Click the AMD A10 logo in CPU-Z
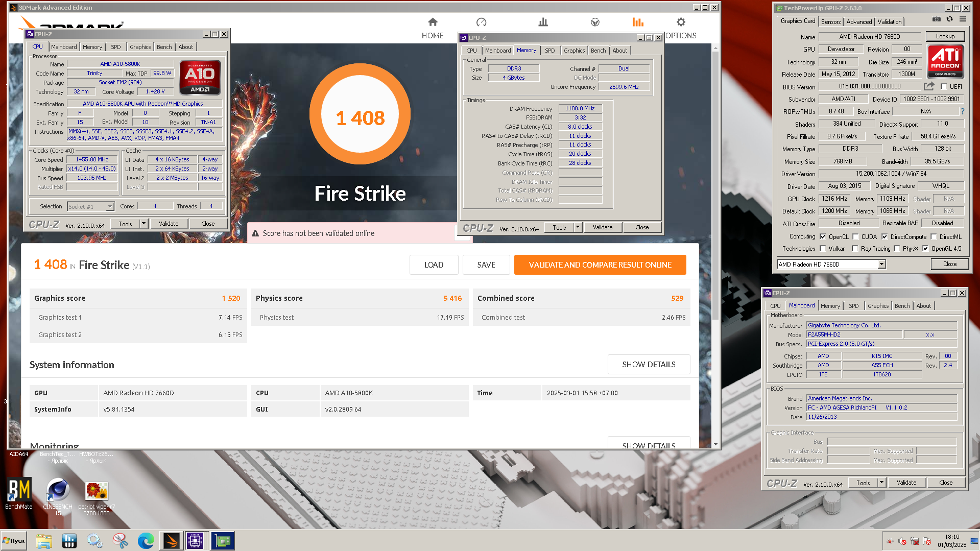This screenshot has height=551, width=980. click(x=200, y=78)
